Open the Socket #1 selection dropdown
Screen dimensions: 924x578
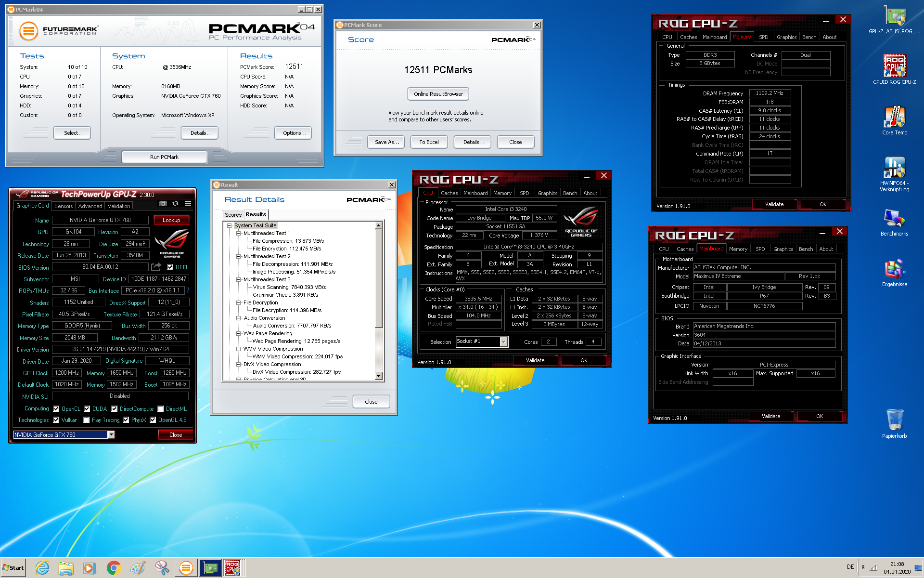tap(503, 342)
